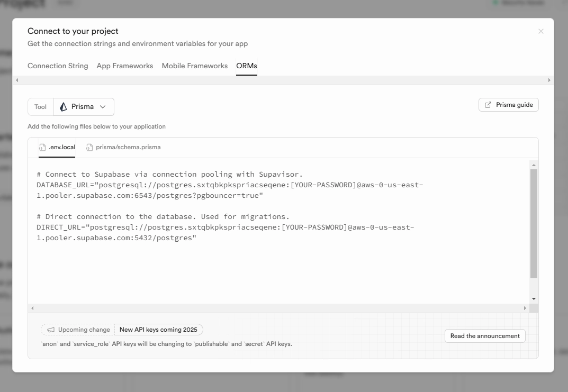
Task: Select the ORMs tab
Action: tap(247, 66)
